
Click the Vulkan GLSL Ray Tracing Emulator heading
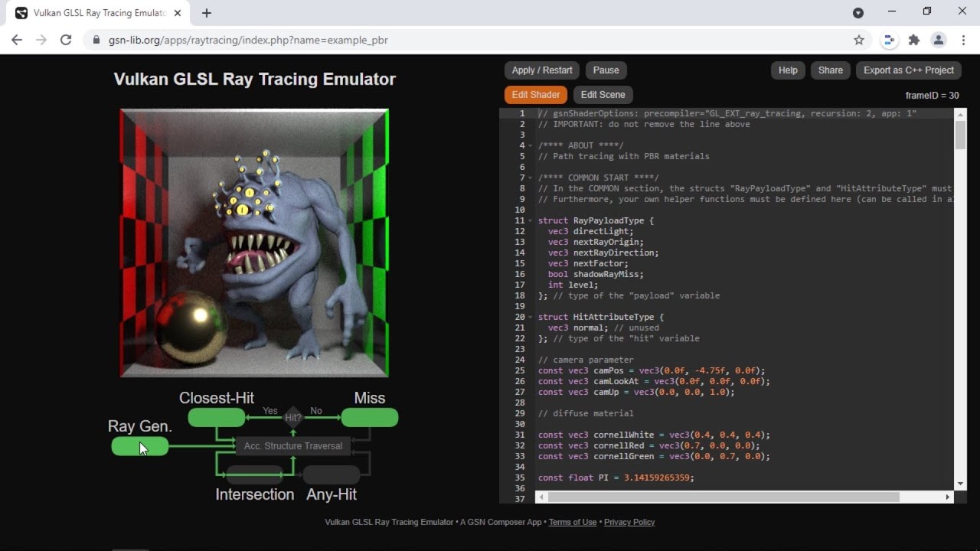[x=255, y=79]
